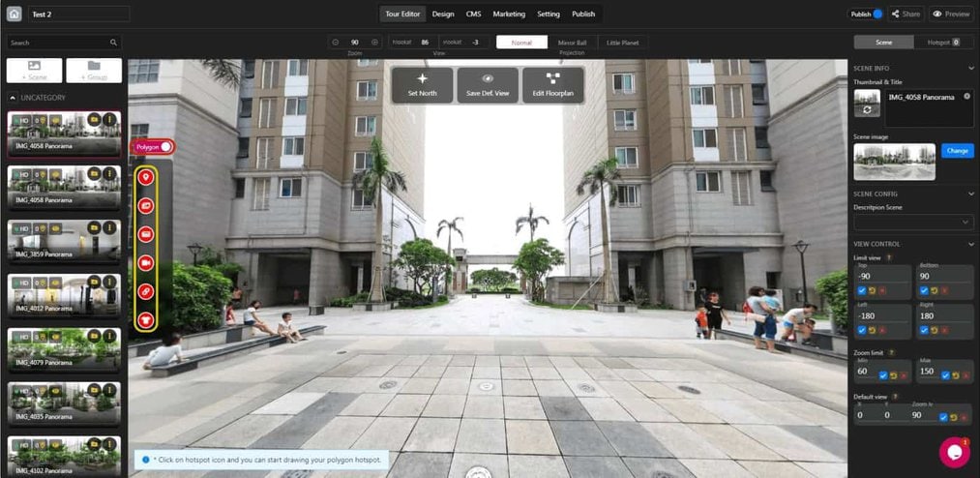Refresh the scene thumbnail image
The image size is (980, 478).
click(x=866, y=110)
